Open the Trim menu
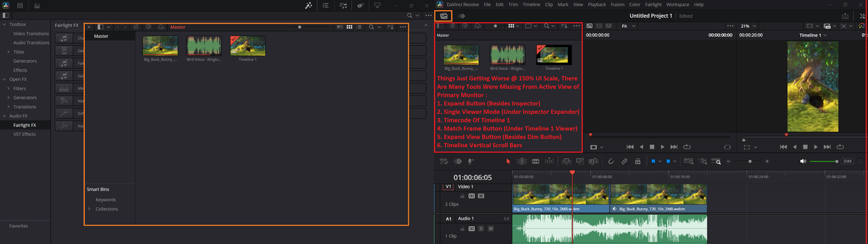The height and width of the screenshot is (244, 868). (x=513, y=5)
